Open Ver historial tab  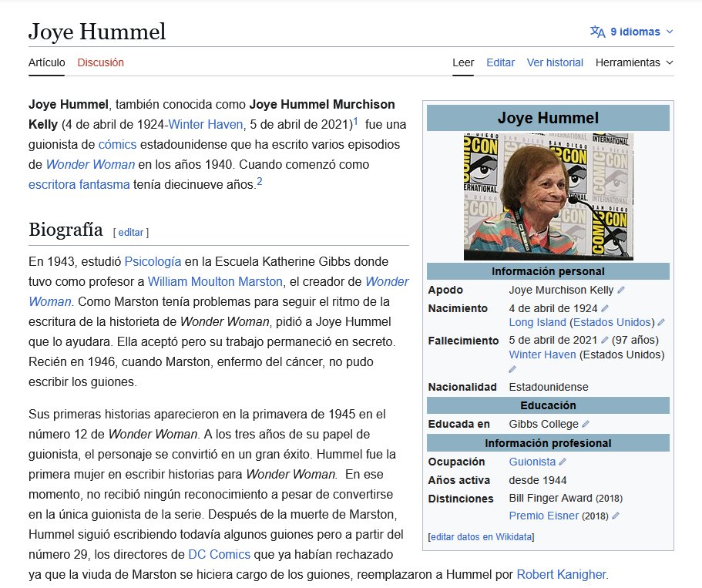click(555, 62)
